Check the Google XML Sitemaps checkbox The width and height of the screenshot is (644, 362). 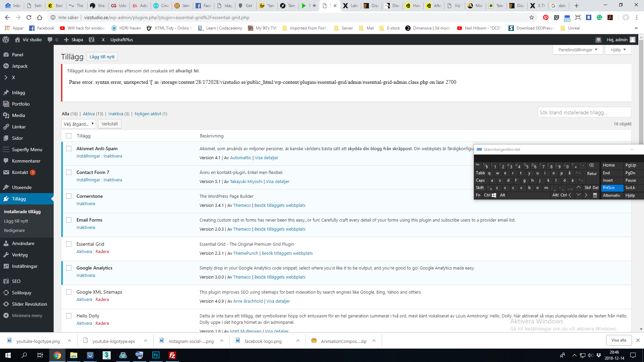click(x=69, y=292)
